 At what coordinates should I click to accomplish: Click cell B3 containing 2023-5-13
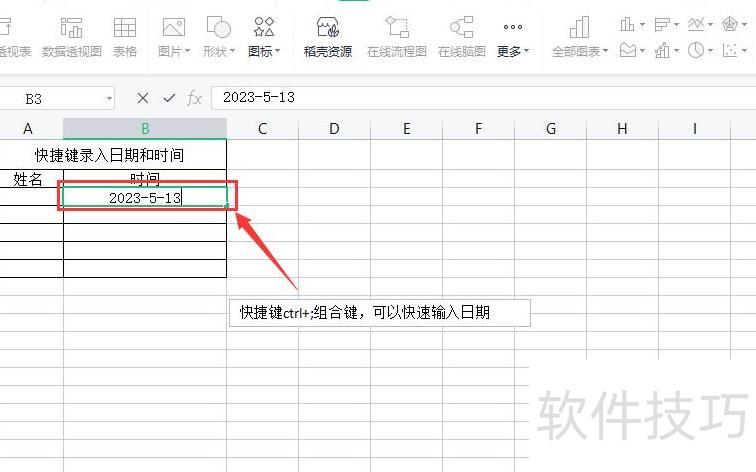145,197
